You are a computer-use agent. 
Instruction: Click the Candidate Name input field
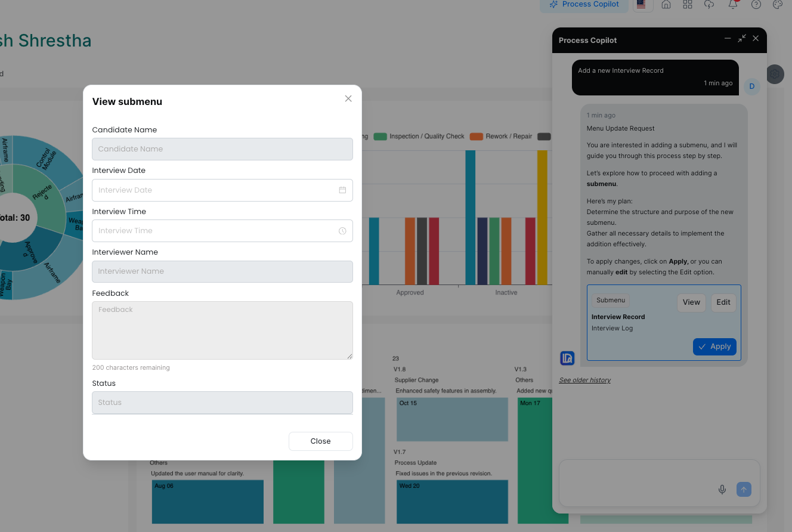(222, 149)
